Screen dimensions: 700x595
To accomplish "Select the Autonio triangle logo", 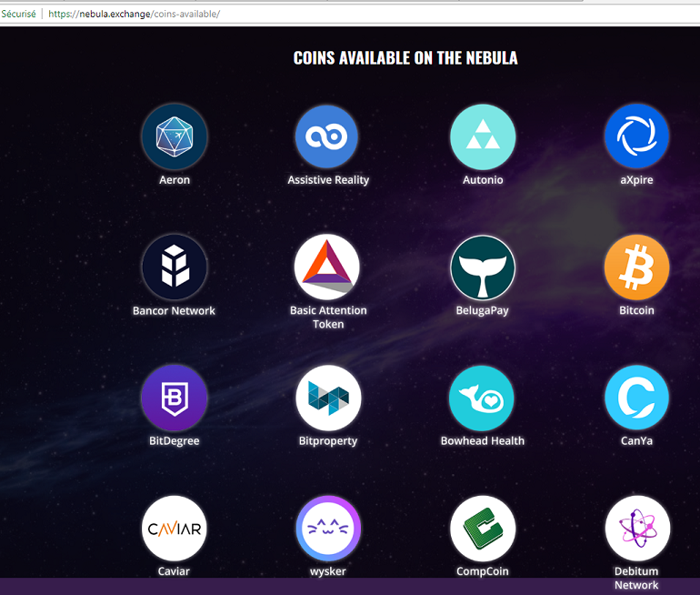I will pos(483,136).
